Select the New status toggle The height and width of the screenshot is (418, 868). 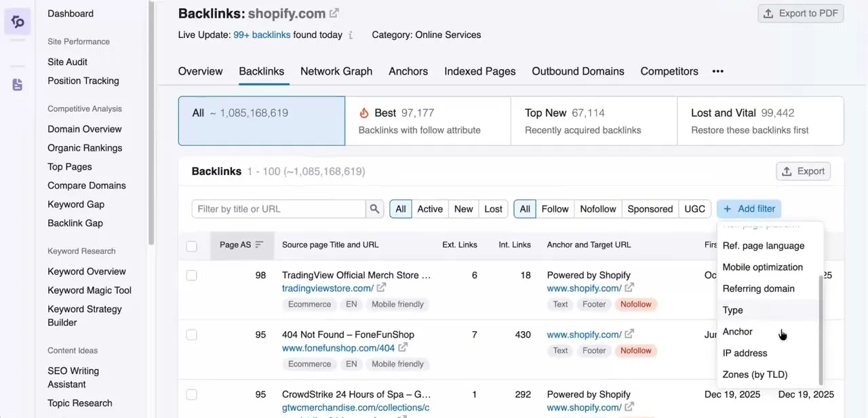464,209
